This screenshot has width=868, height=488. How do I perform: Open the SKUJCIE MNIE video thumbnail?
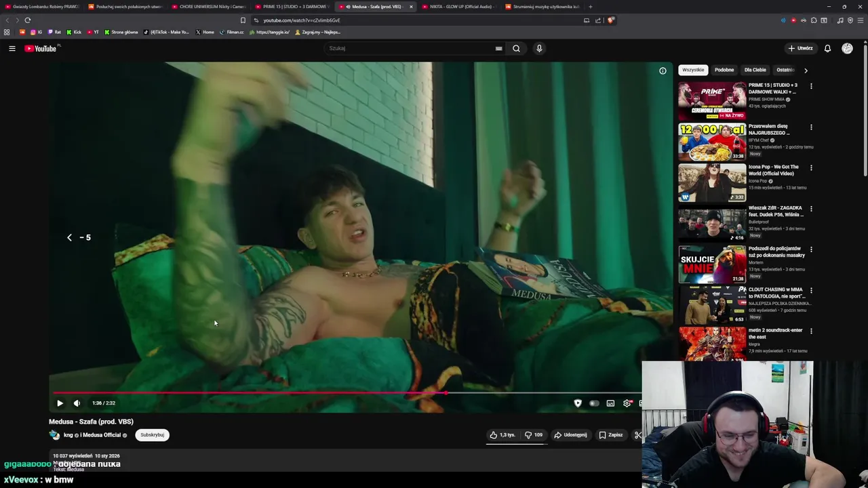pos(712,264)
